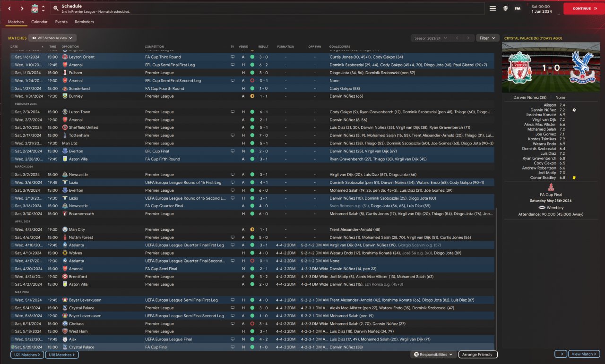Screen dimensions: 605x364
Task: Tick the selection circle for the Tottenham match
Action: (12, 135)
